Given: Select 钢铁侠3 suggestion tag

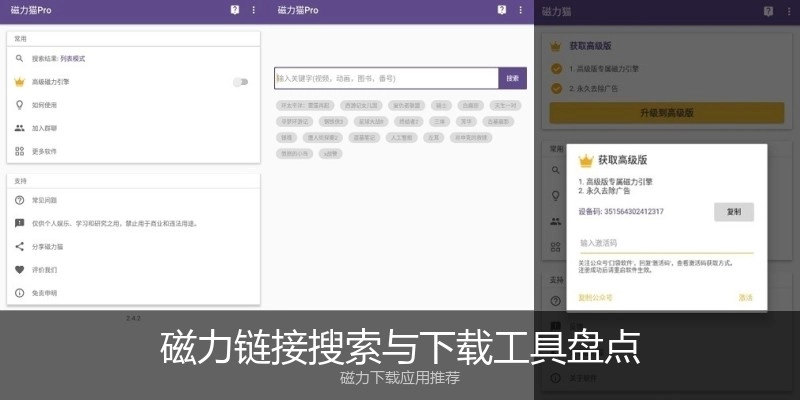Looking at the screenshot, I should pos(333,121).
